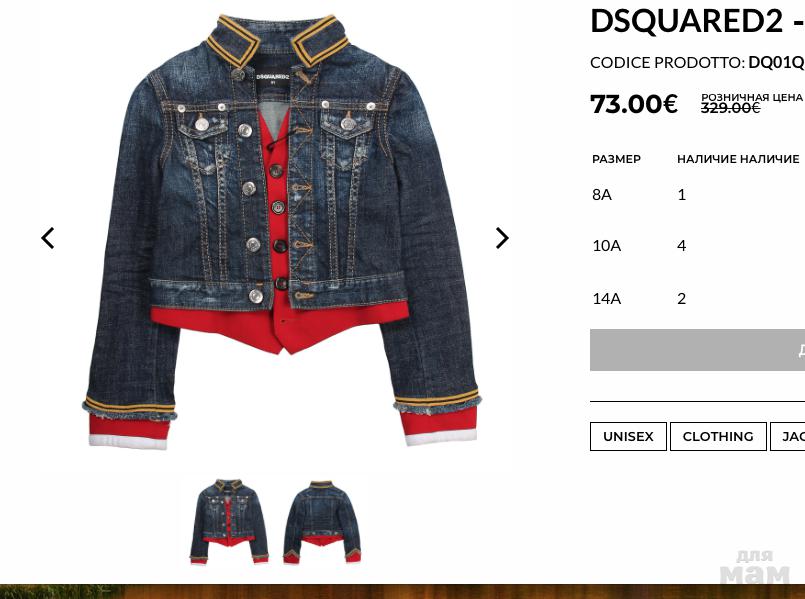Screen dimensions: 805x599
Task: Click the main denim jacket image
Action: (281, 232)
